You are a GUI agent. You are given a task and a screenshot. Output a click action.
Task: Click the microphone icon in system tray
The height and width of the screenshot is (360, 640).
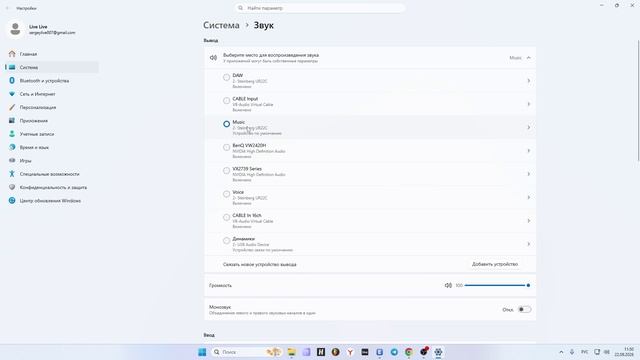[572, 352]
